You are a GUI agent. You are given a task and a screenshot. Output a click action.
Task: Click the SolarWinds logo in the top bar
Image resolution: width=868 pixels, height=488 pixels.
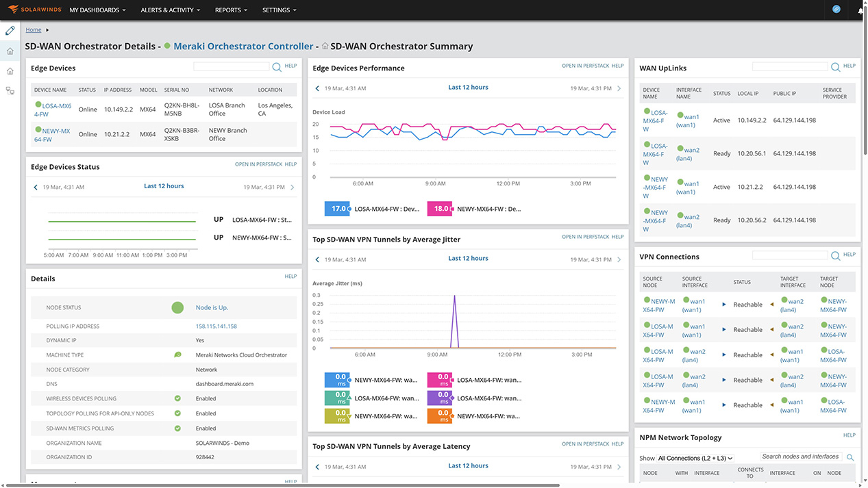coord(33,10)
